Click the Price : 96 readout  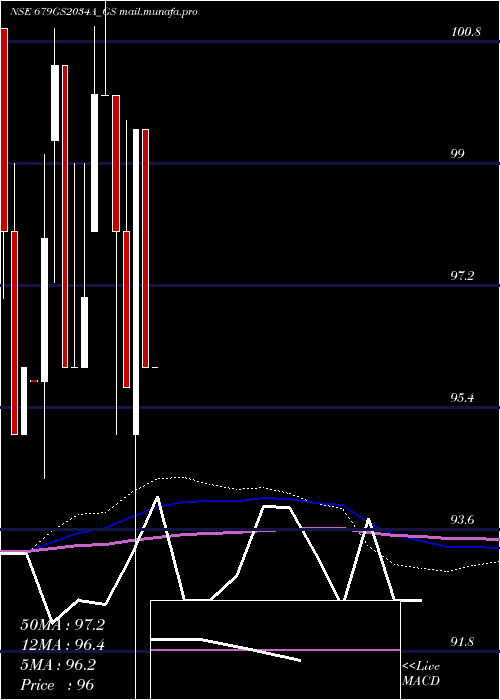click(57, 685)
